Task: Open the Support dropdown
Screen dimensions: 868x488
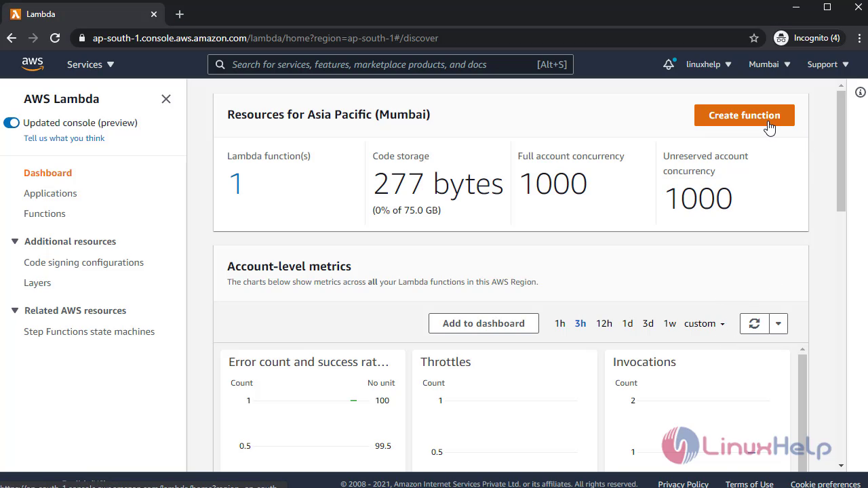Action: [x=828, y=64]
